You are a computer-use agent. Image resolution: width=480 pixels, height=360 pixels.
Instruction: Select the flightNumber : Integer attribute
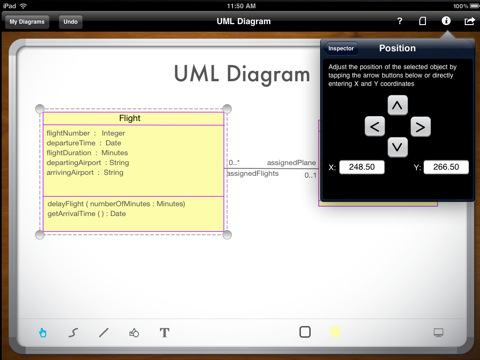point(86,133)
